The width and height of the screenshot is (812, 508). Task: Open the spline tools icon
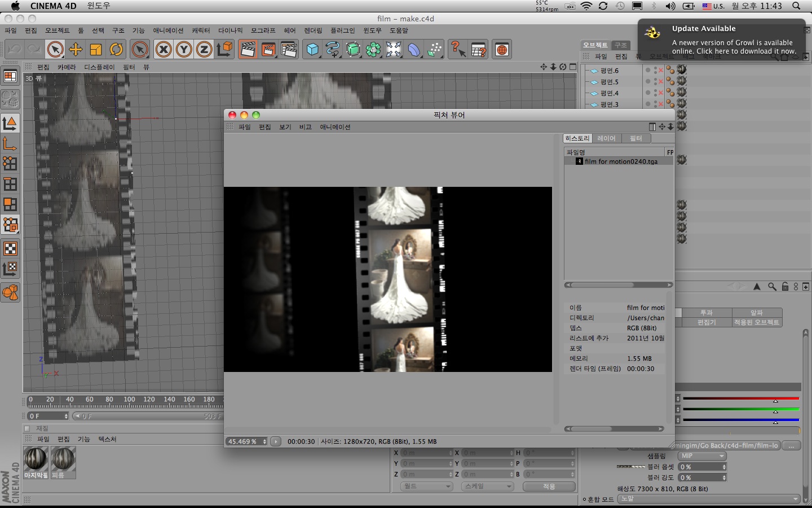coord(333,50)
